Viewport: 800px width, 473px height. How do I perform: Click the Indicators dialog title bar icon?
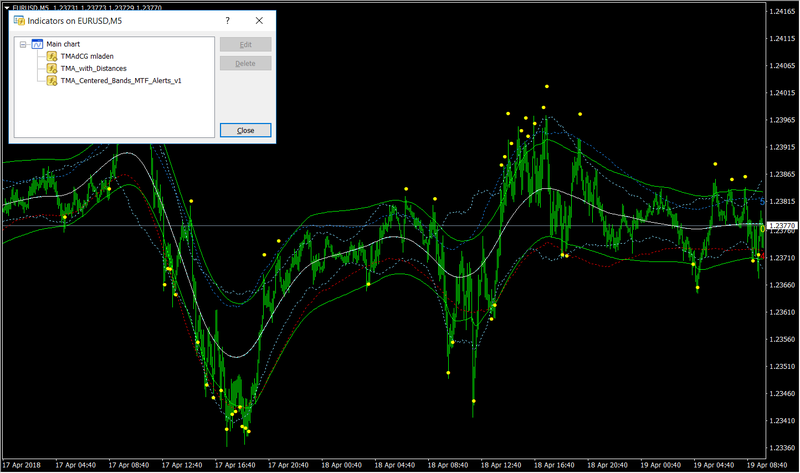19,21
